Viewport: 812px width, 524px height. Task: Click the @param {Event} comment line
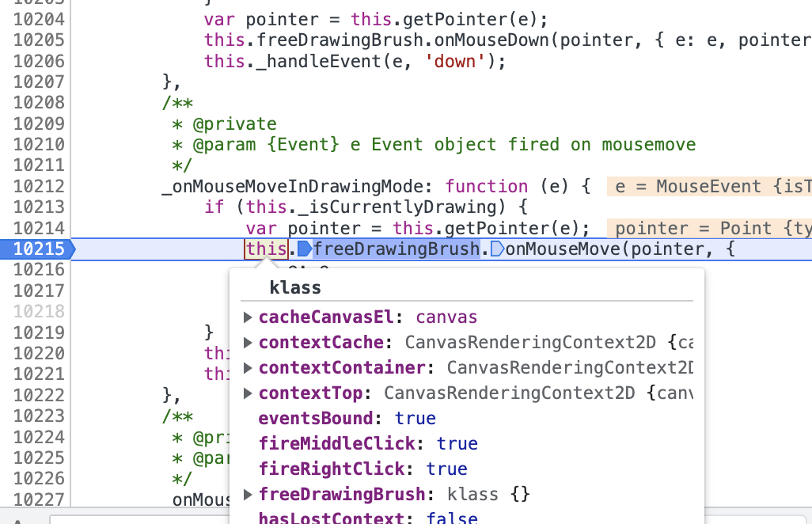click(434, 145)
